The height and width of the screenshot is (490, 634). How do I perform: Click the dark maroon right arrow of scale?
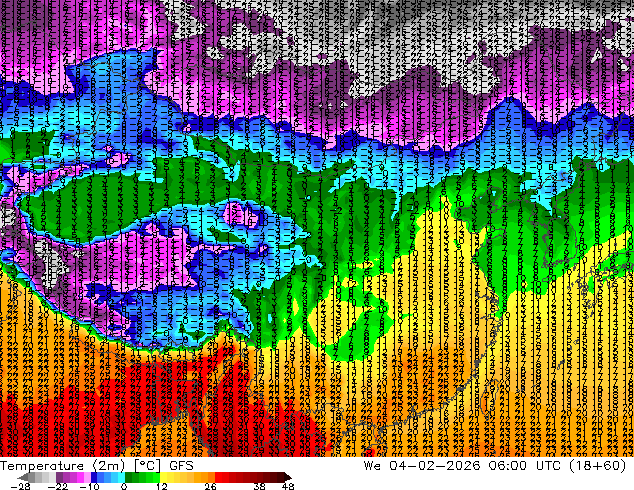tap(287, 477)
